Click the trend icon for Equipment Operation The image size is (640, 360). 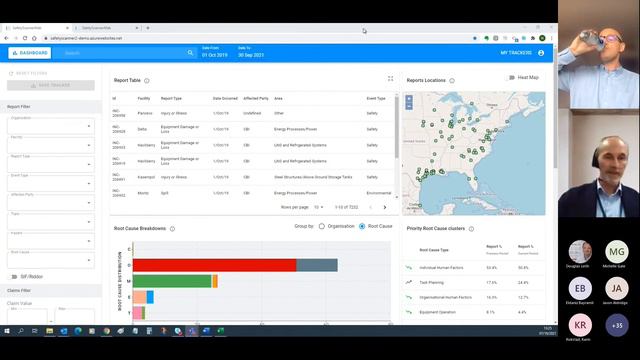coord(409,312)
